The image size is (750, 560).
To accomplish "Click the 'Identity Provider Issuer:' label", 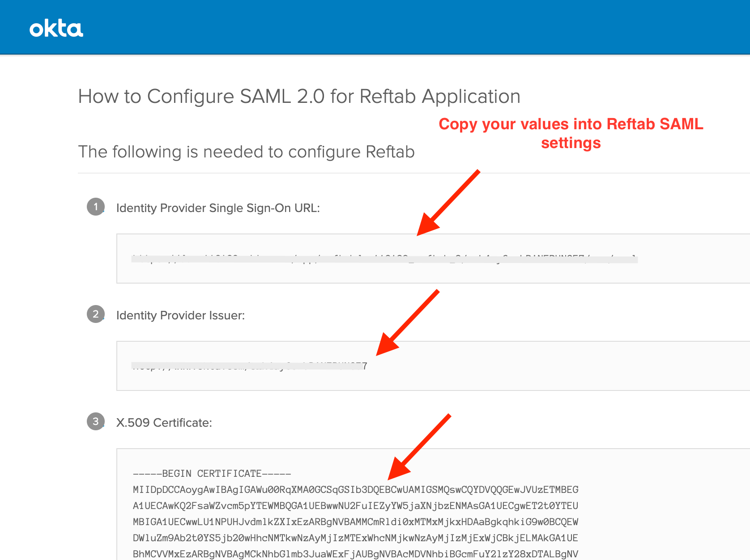I will pyautogui.click(x=180, y=315).
